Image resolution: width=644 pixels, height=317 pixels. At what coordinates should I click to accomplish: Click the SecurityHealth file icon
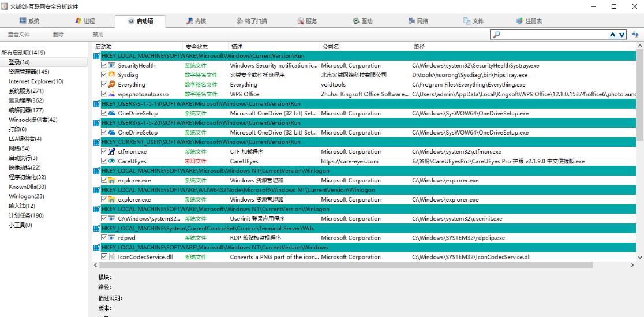coord(111,65)
